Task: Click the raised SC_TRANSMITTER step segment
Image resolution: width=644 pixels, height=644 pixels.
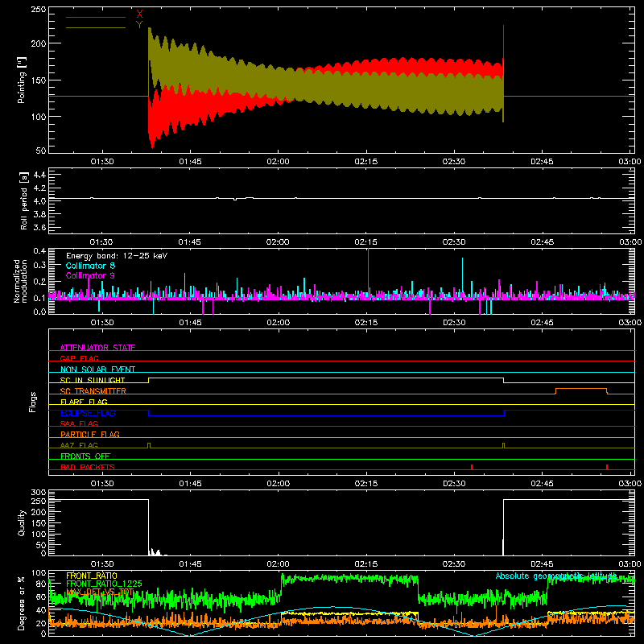Action: coord(581,389)
